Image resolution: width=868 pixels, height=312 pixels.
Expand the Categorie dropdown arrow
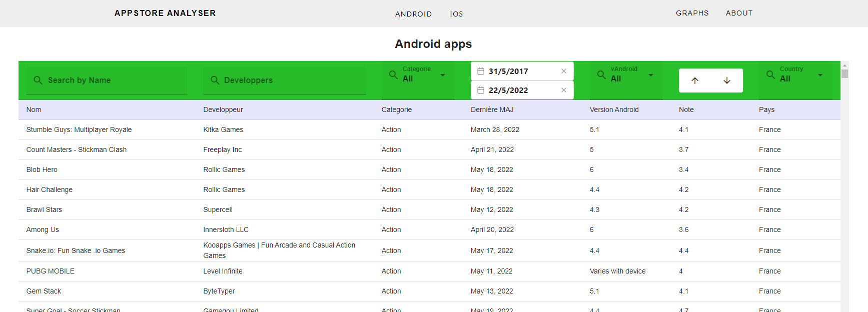pyautogui.click(x=443, y=75)
